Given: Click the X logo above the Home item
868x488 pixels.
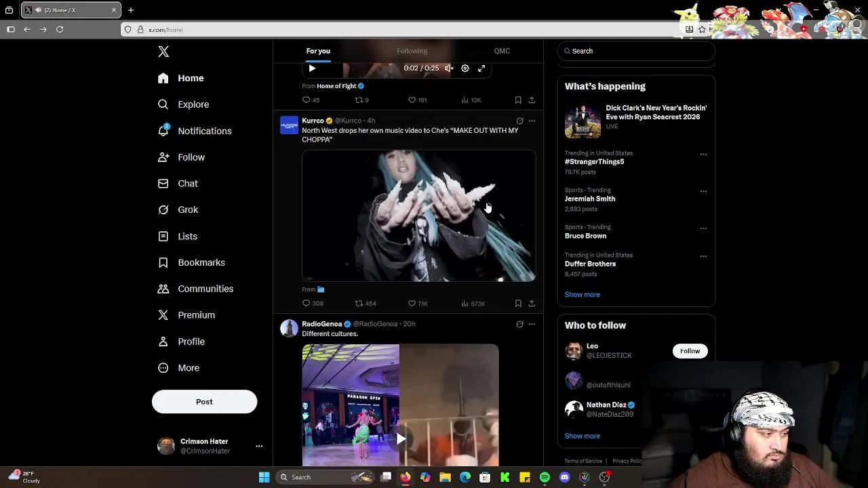Looking at the screenshot, I should [x=163, y=52].
